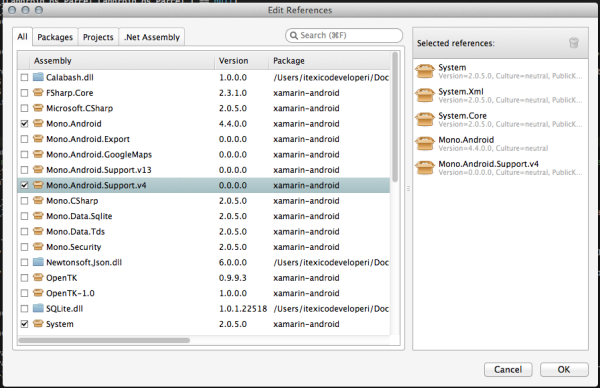This screenshot has width=600, height=388.
Task: Sort by the Assembly column header
Action: coord(122,61)
